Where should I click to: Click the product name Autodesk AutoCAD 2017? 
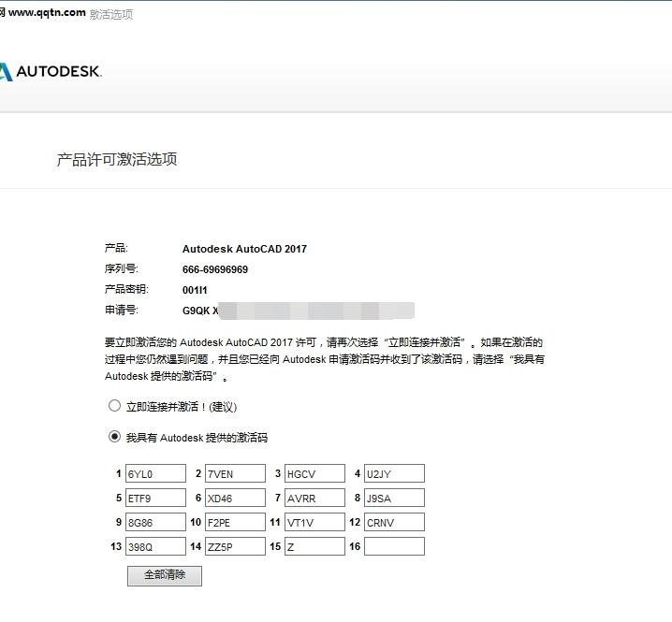pos(244,249)
